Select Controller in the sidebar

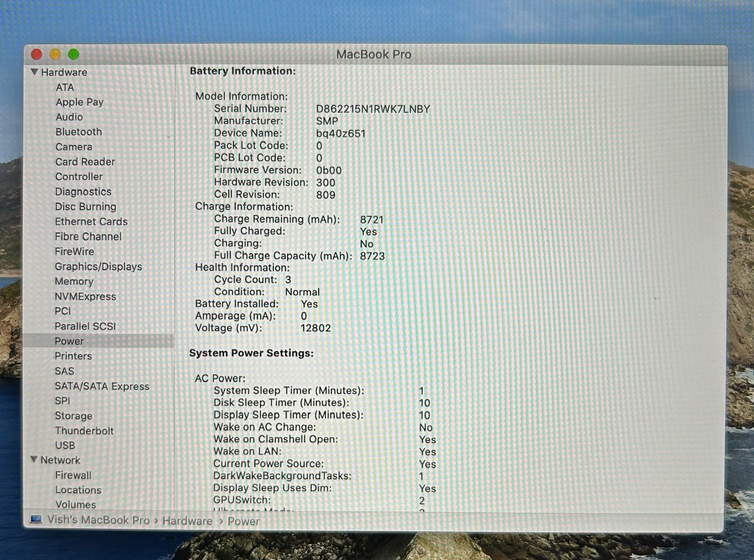point(79,177)
